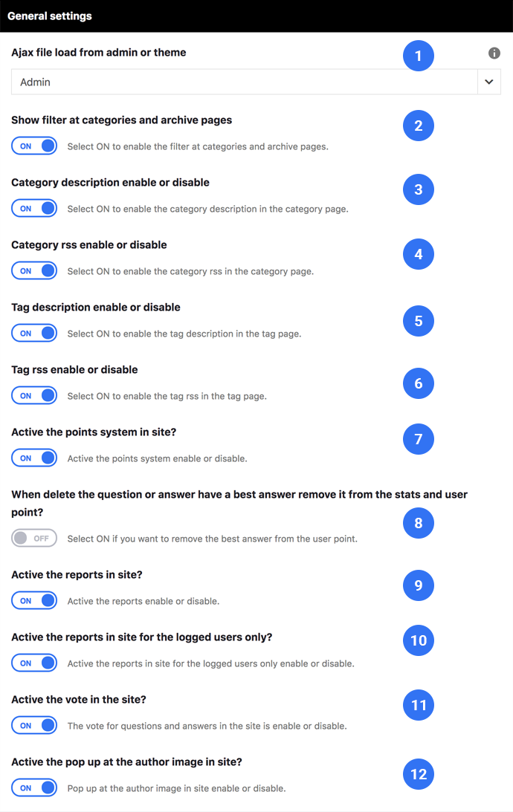This screenshot has width=513, height=812.
Task: Click the blue number 1 badge
Action: [x=418, y=56]
